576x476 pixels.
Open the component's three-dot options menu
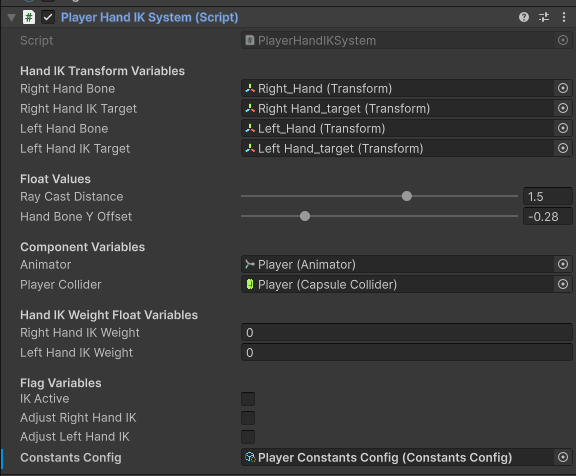564,17
